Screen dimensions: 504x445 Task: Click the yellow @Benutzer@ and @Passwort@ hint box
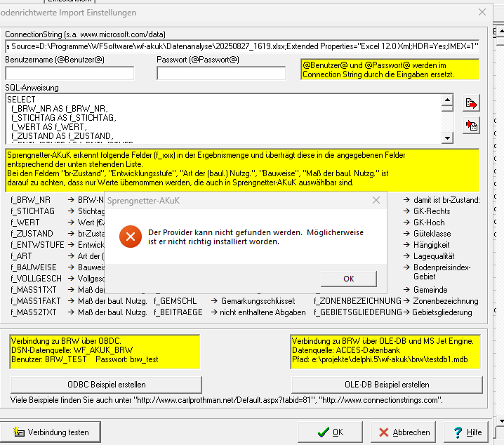pos(390,69)
